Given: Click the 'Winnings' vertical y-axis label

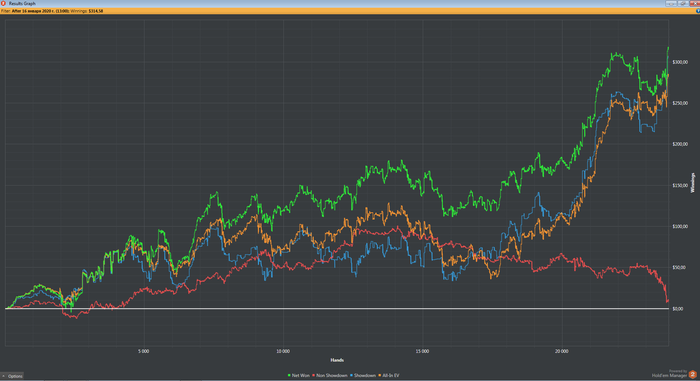Looking at the screenshot, I should (x=693, y=183).
